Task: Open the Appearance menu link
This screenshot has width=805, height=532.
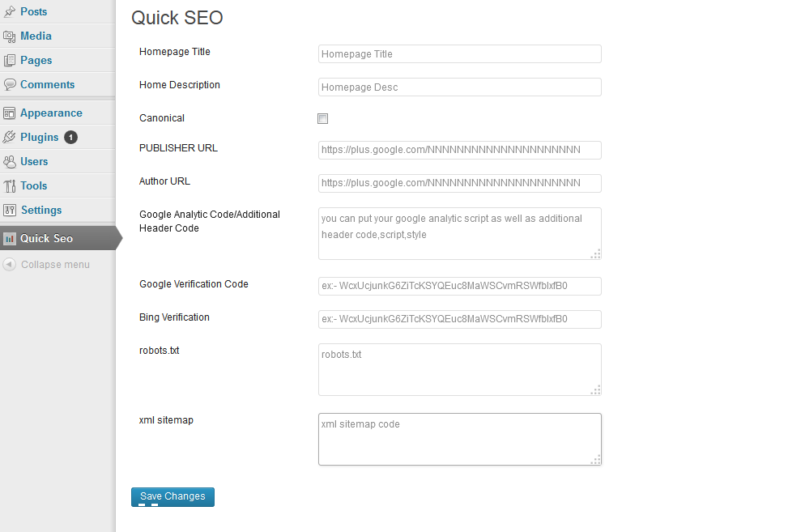Action: point(51,113)
